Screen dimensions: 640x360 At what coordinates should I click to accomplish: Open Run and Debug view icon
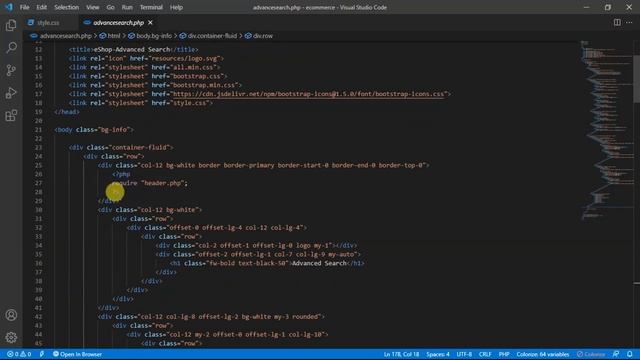[11, 93]
